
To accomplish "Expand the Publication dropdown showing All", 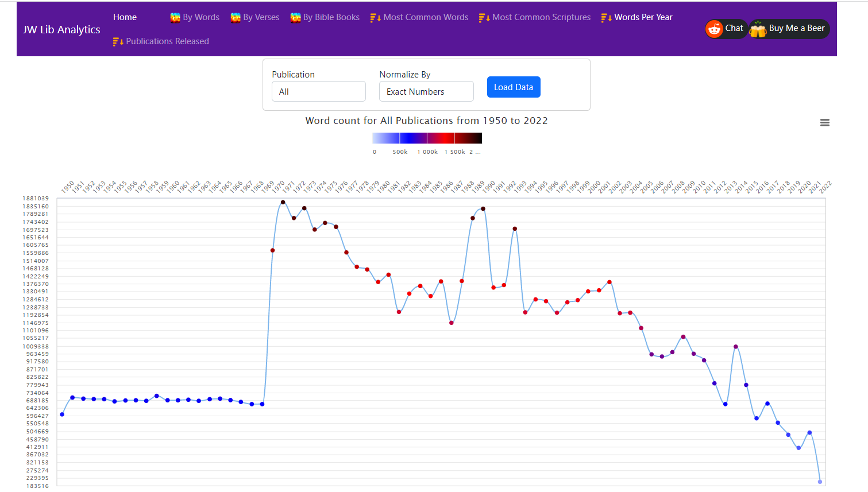I will click(x=319, y=91).
